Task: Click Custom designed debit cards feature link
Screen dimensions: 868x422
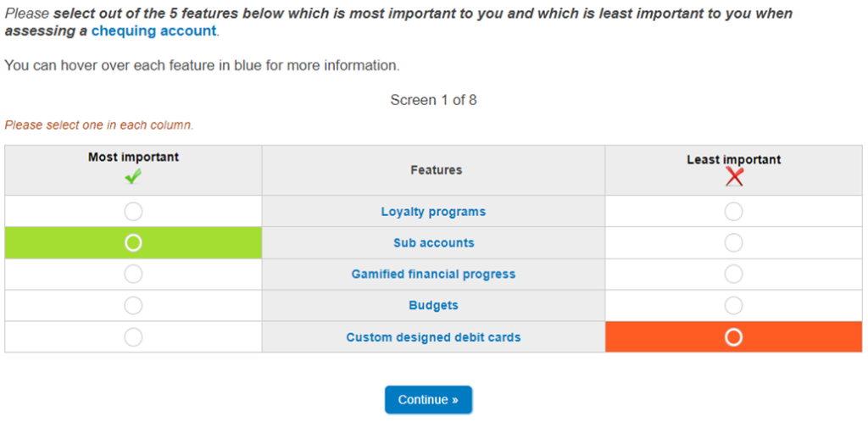Action: (433, 337)
